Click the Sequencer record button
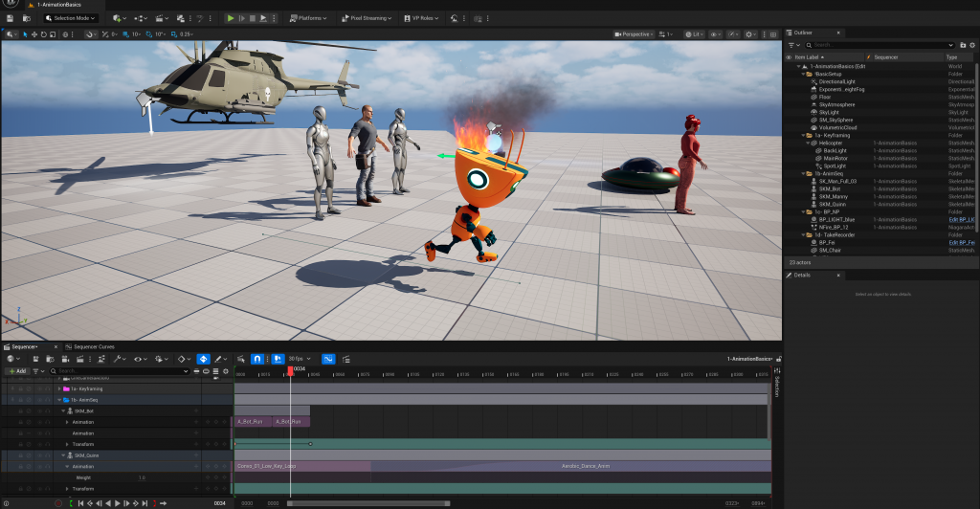Viewport: 980px width, 509px height. click(x=58, y=503)
